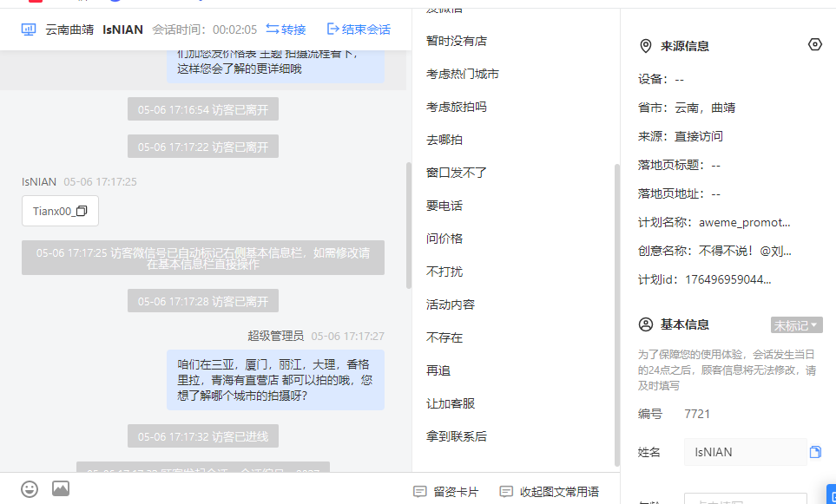Open the 留资卡片 card
Screen dimensions: 836x504
(446, 491)
